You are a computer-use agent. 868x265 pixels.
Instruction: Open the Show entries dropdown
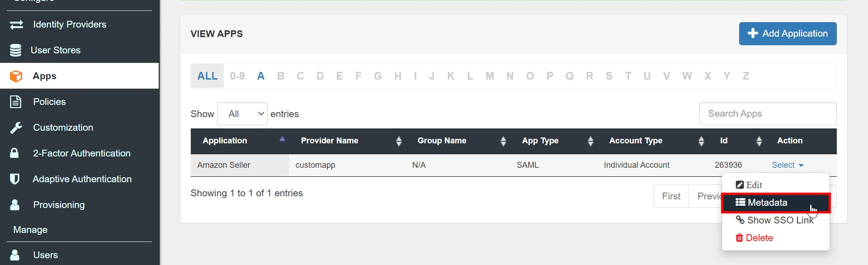242,114
